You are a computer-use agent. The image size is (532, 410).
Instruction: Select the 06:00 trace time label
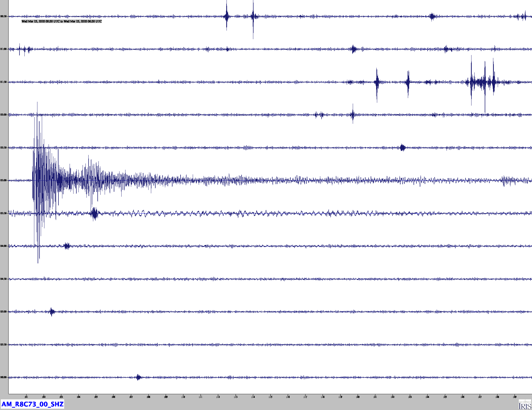click(x=3, y=377)
